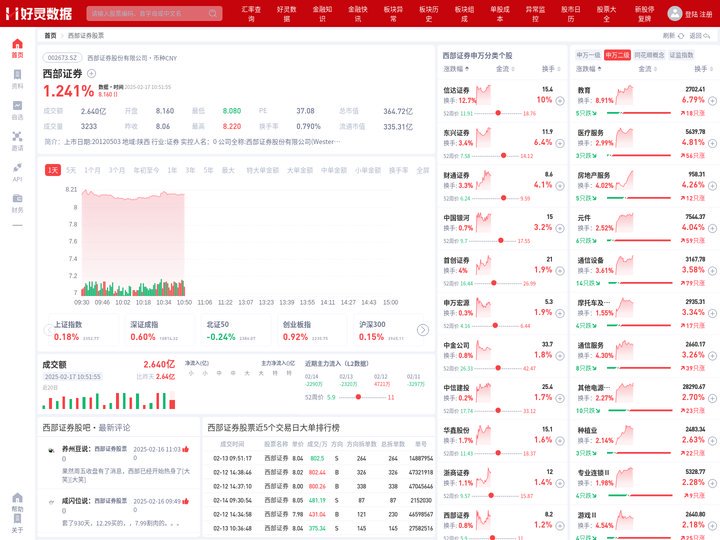Show 换手率 chart series
Viewport: 720px width, 540px height.
tap(399, 170)
